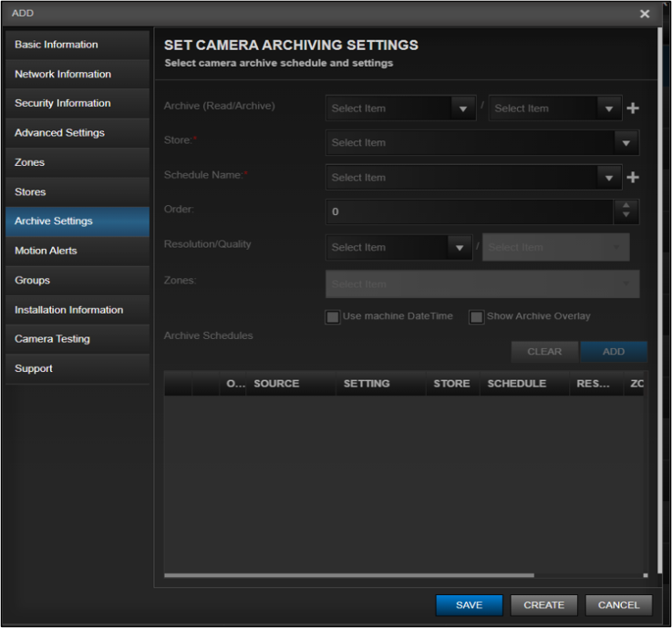Open the disabled Quality dropdown

coord(556,247)
